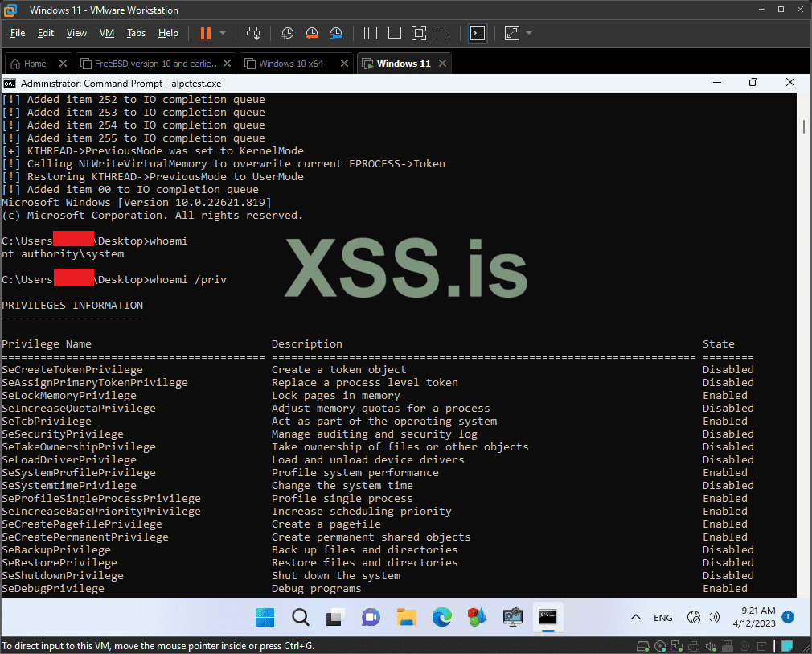Open File Explorer in guest taskbar

point(407,617)
